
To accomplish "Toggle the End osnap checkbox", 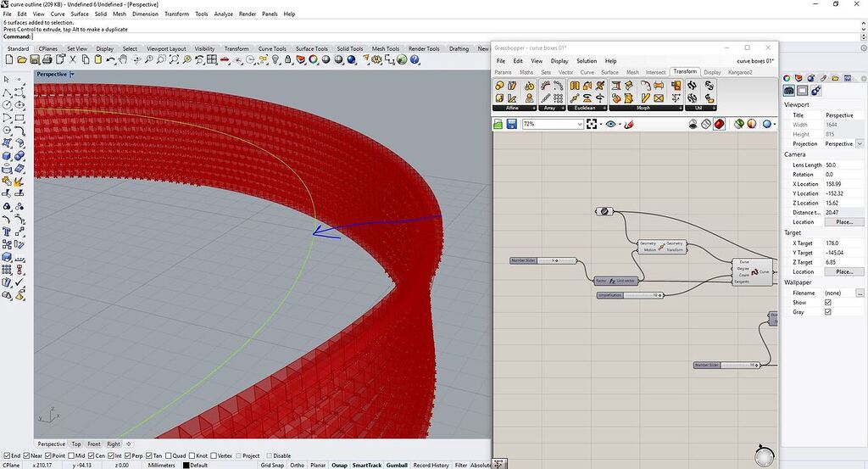I will pos(7,455).
